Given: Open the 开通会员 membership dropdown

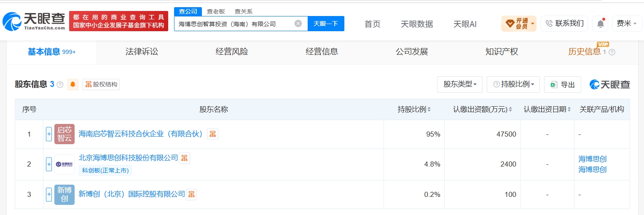Looking at the screenshot, I should click(x=518, y=24).
